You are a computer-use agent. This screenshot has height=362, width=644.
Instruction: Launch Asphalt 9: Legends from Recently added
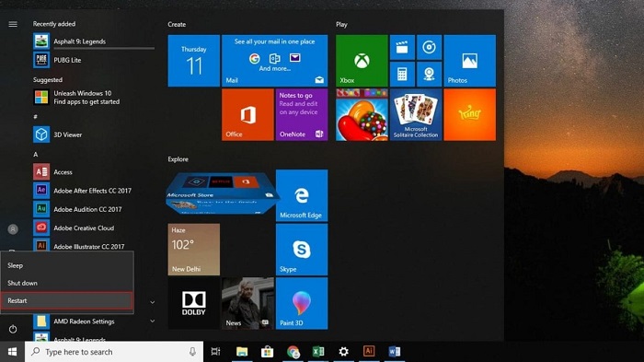pyautogui.click(x=94, y=41)
